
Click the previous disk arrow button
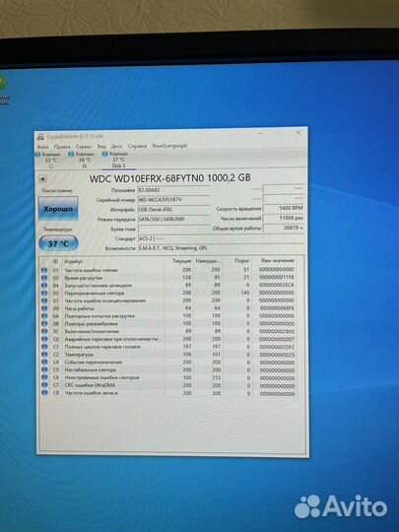coord(42,178)
